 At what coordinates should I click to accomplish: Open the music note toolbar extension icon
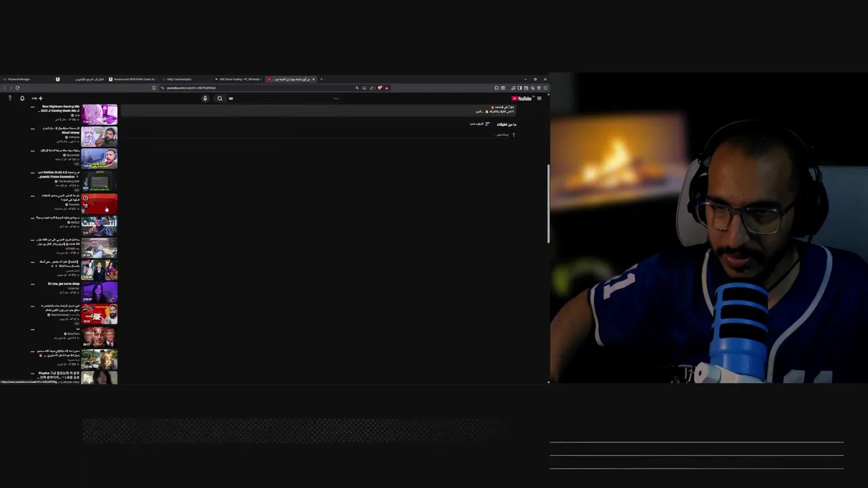513,88
